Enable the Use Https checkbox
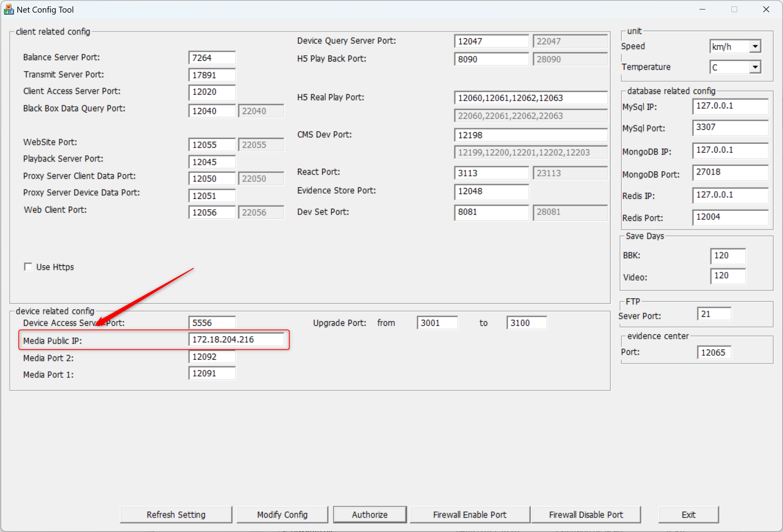The width and height of the screenshot is (783, 532). coord(28,267)
